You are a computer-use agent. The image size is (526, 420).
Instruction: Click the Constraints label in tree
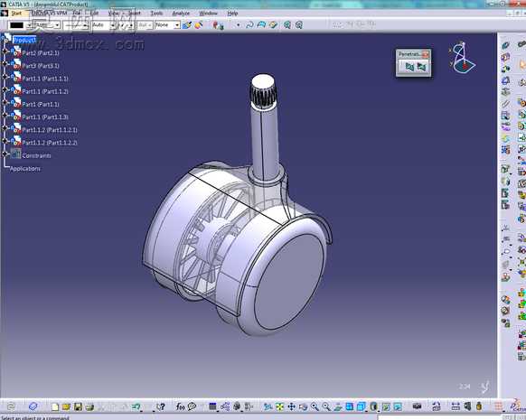pyautogui.click(x=36, y=156)
